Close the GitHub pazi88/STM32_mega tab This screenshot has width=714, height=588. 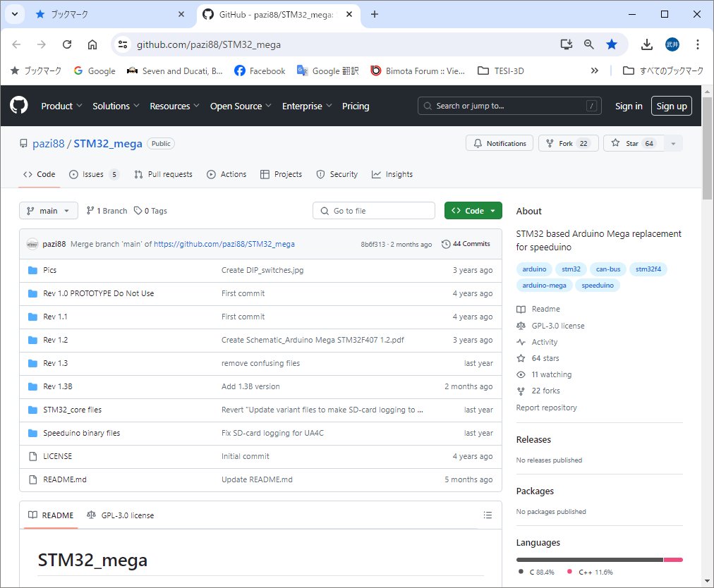(349, 14)
